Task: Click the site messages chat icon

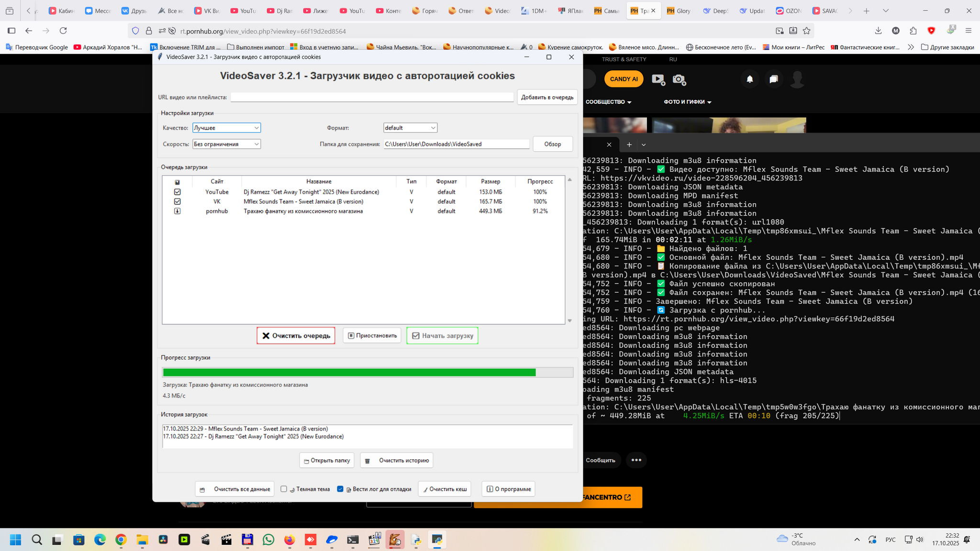Action: (774, 79)
